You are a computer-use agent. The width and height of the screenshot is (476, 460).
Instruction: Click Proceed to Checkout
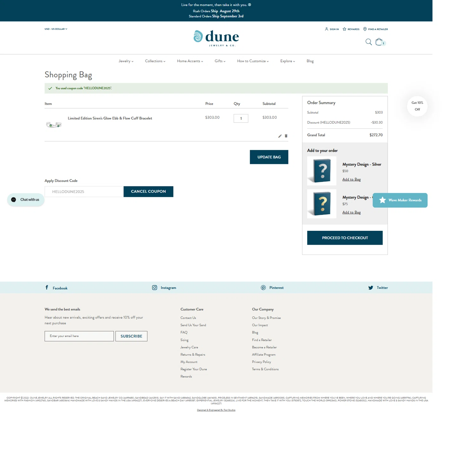pyautogui.click(x=345, y=238)
